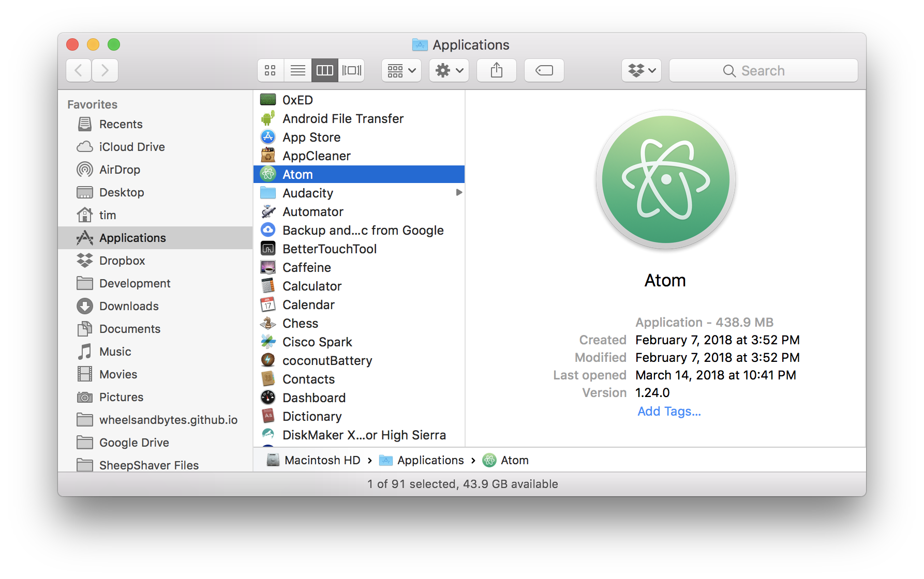924x579 pixels.
Task: Enable Cover Flow view
Action: 352,70
